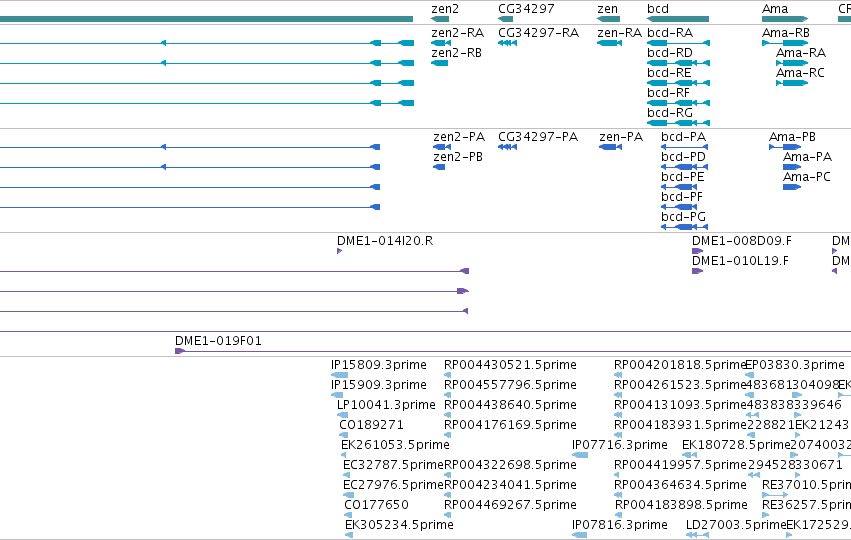Click transcript Ama-RB
The width and height of the screenshot is (851, 540).
(x=786, y=33)
